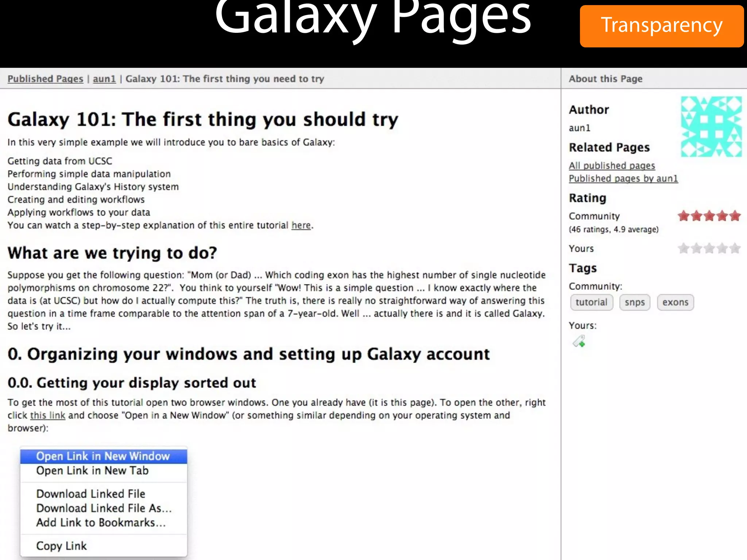Screen dimensions: 747x560
Task: Choose Download Linked File menu entry
Action: tap(104, 494)
